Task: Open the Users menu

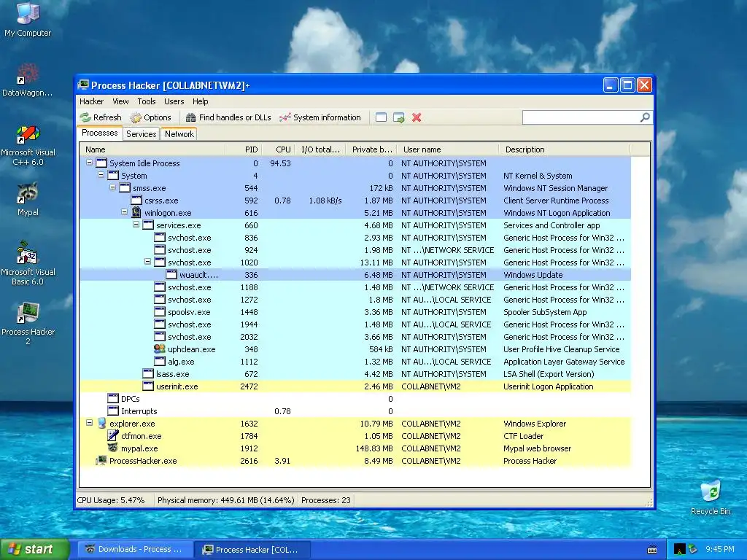Action: point(174,101)
